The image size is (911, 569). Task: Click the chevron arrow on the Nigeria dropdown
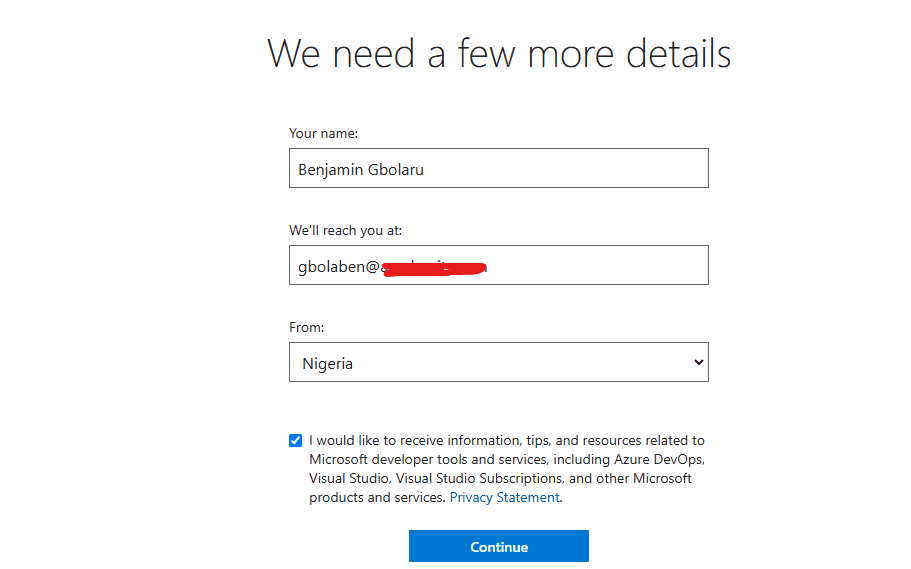698,363
